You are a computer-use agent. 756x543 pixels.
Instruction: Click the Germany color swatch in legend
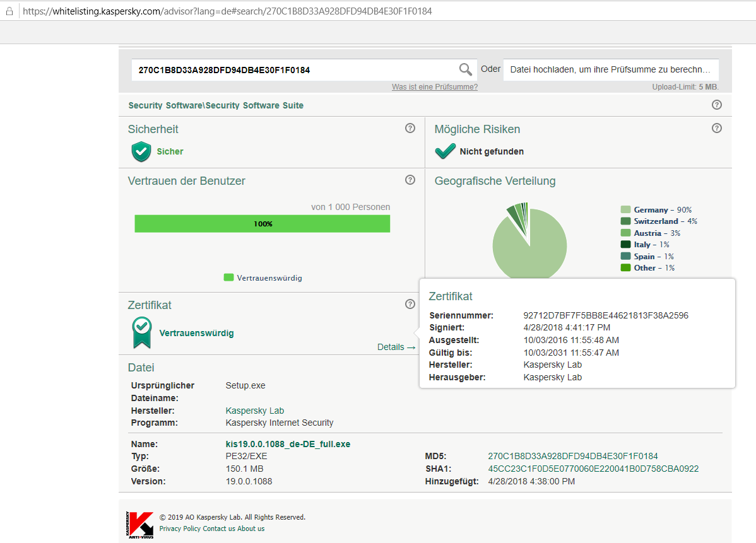coord(625,209)
